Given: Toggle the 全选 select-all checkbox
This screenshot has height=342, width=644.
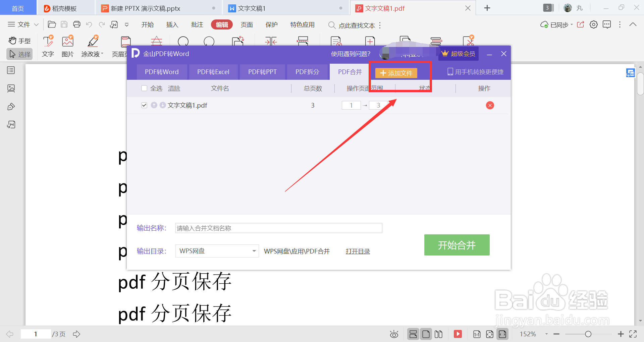Looking at the screenshot, I should point(144,88).
